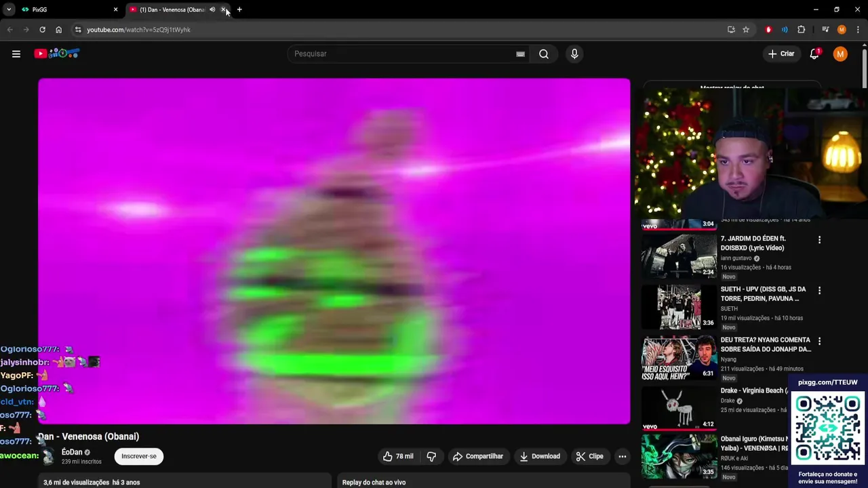Open the ÉoDan channel name link

72,452
